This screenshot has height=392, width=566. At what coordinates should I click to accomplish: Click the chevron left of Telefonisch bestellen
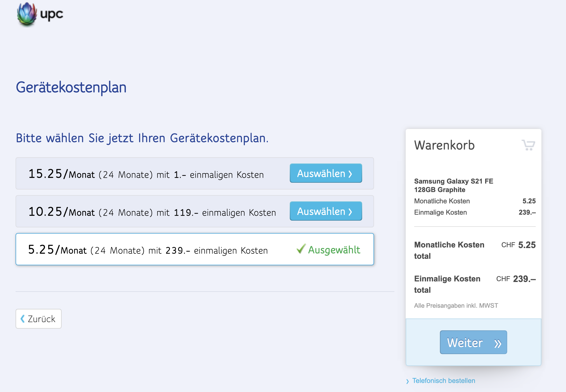point(407,381)
